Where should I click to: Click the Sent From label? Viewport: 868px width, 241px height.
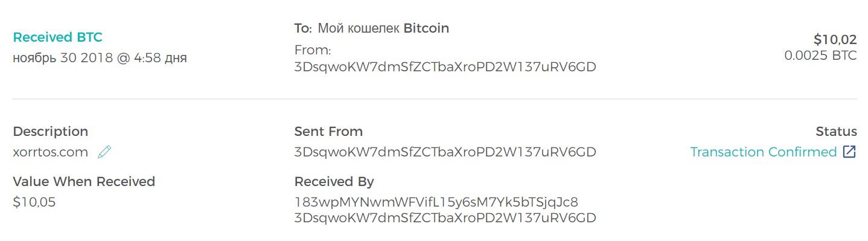328,132
